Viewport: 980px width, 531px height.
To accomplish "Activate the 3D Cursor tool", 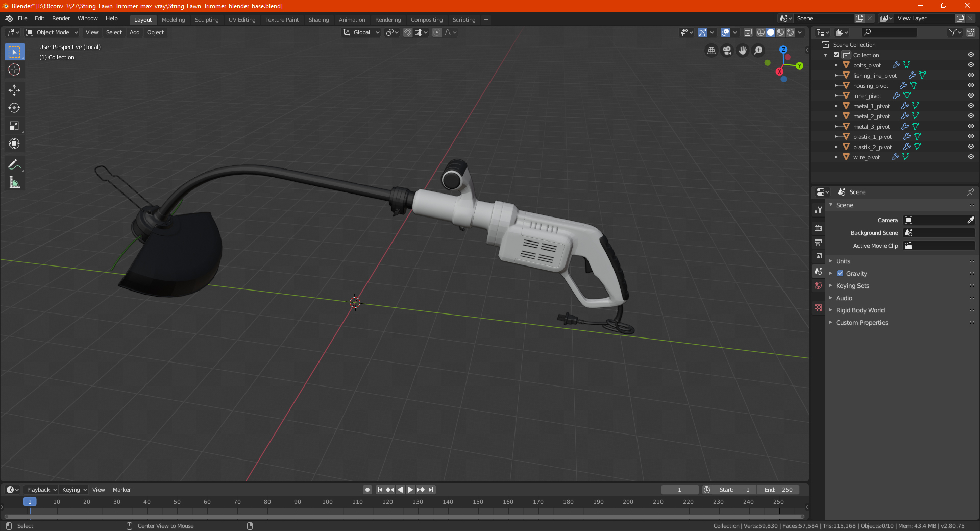I will click(14, 70).
